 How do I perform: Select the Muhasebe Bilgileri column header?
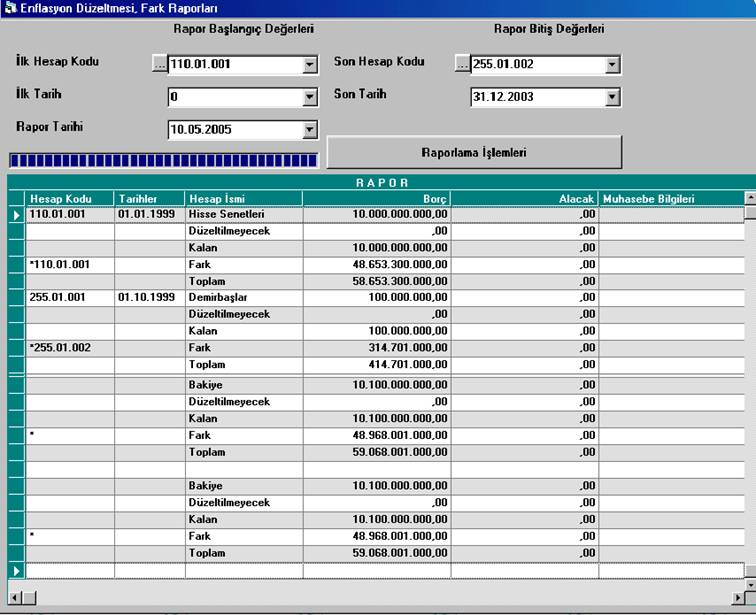click(670, 199)
